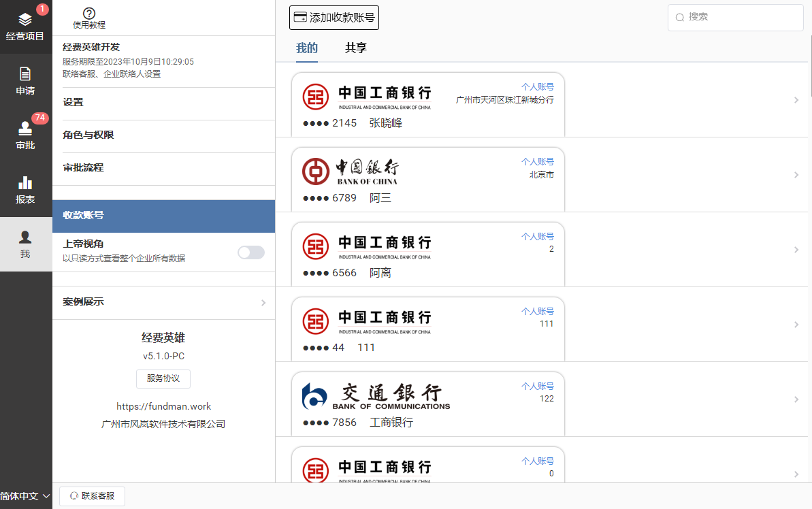Select the 我 profile icon
This screenshot has height=509, width=812.
click(25, 237)
